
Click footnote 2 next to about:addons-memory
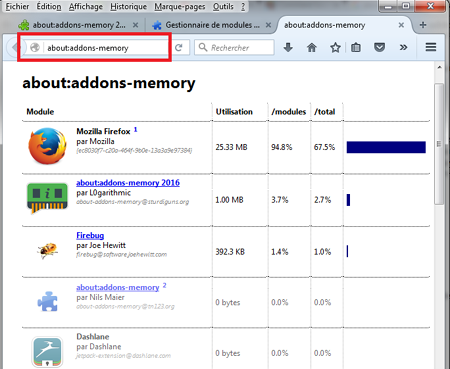(x=164, y=286)
